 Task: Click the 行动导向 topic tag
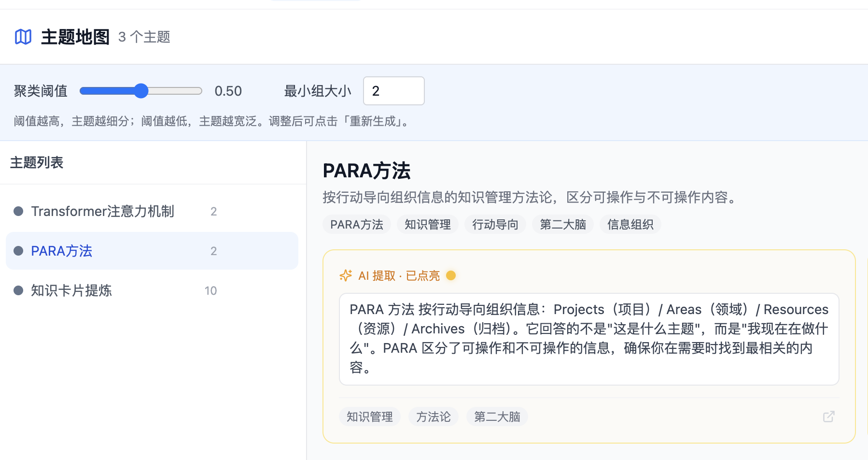click(x=495, y=225)
